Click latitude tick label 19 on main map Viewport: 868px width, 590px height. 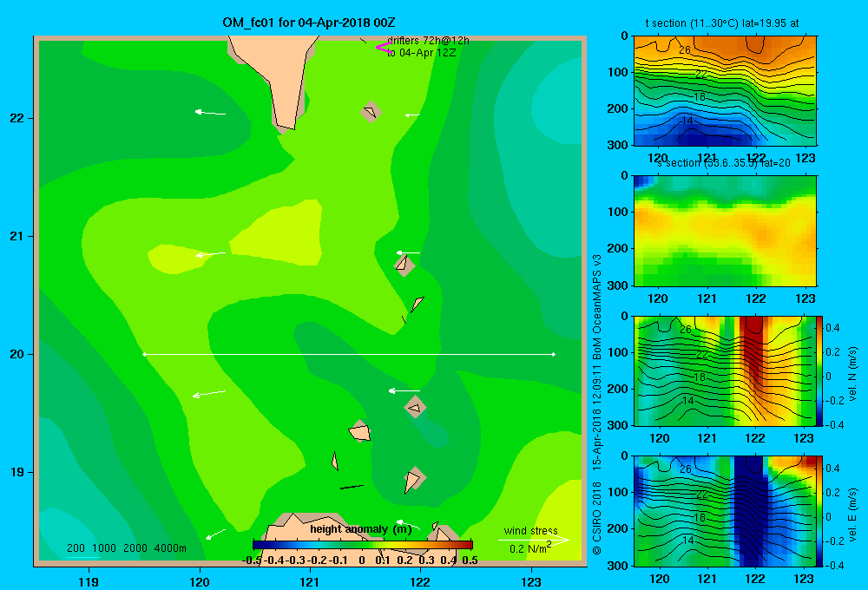tap(17, 472)
